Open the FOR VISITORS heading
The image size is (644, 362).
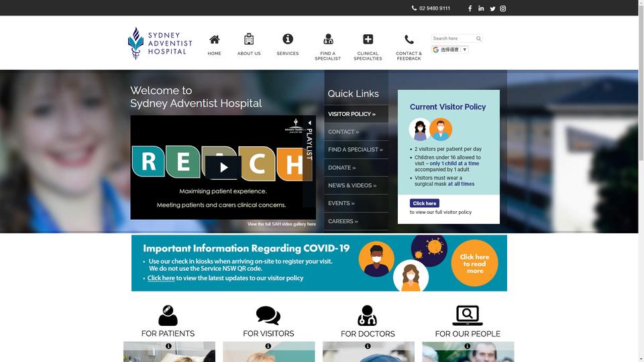click(268, 334)
